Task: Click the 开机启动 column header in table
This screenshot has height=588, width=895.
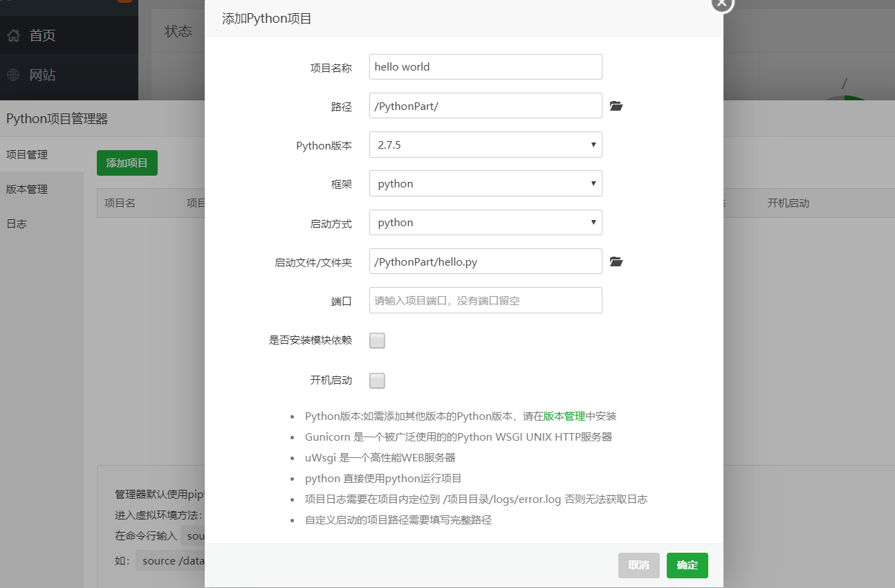Action: point(788,203)
